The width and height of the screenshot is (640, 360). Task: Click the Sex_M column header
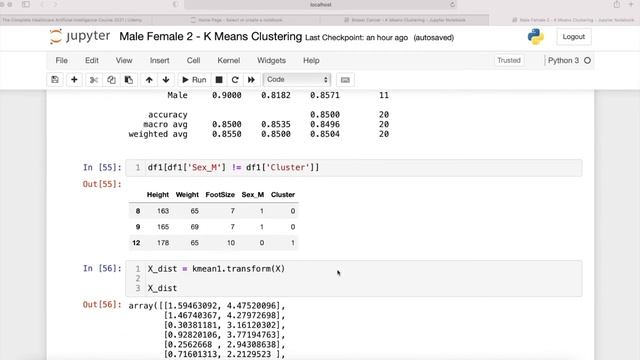coord(253,195)
